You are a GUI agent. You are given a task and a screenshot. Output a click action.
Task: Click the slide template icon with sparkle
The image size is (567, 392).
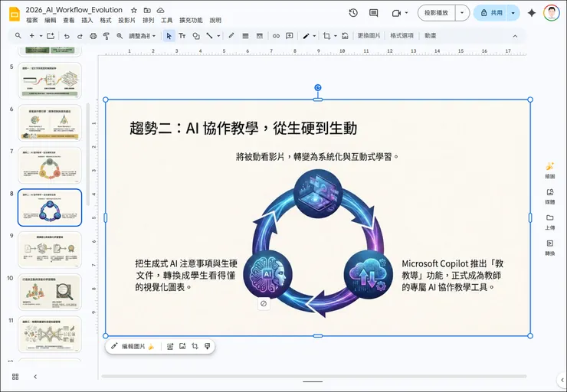pyautogui.click(x=51, y=36)
